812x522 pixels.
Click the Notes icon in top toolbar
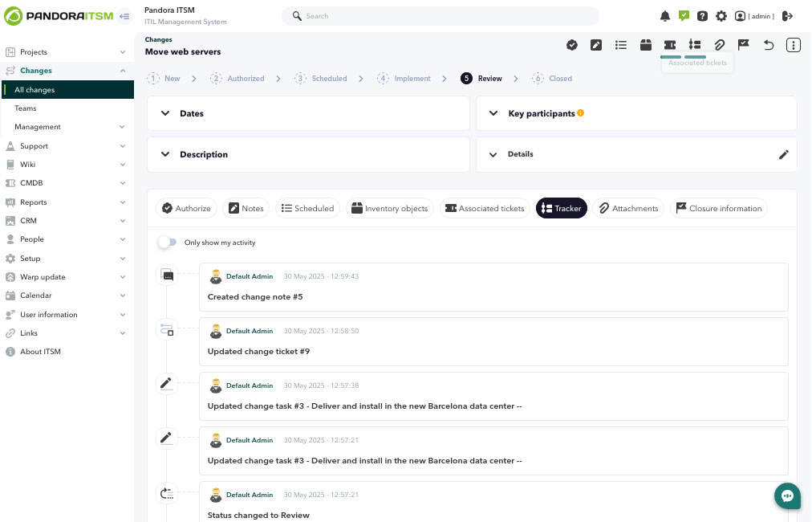coord(596,45)
